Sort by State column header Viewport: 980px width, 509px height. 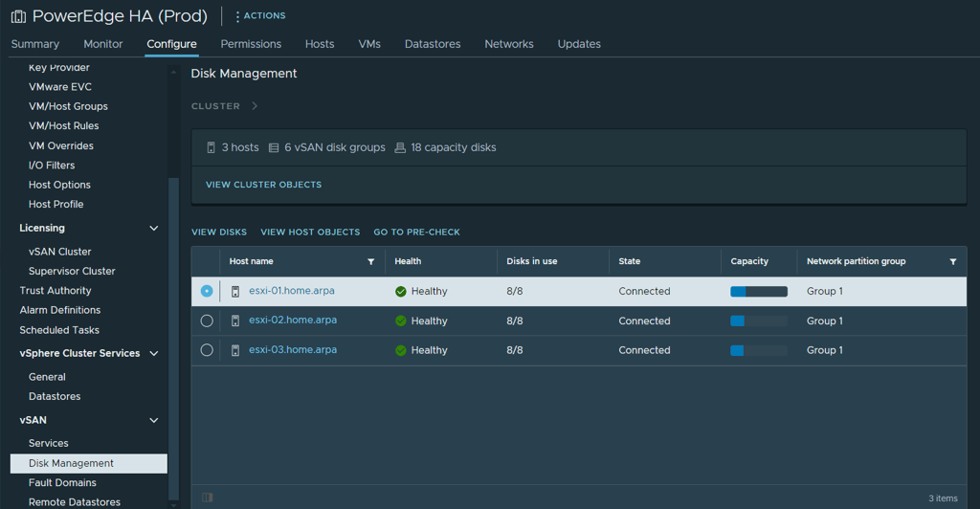point(630,261)
